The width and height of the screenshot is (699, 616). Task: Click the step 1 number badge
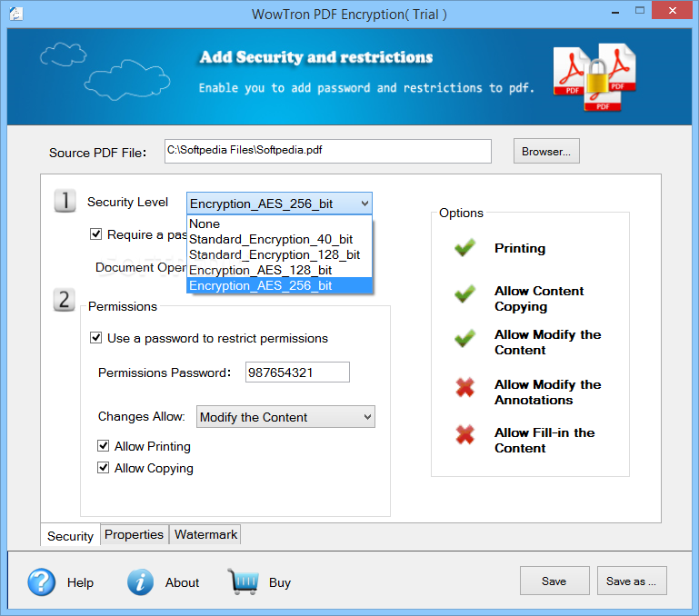coord(65,202)
